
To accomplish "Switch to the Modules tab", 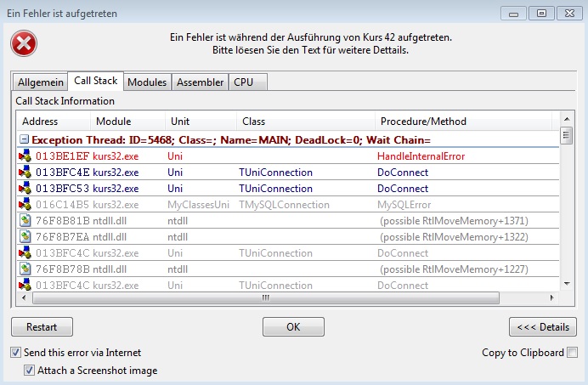I will 147,82.
